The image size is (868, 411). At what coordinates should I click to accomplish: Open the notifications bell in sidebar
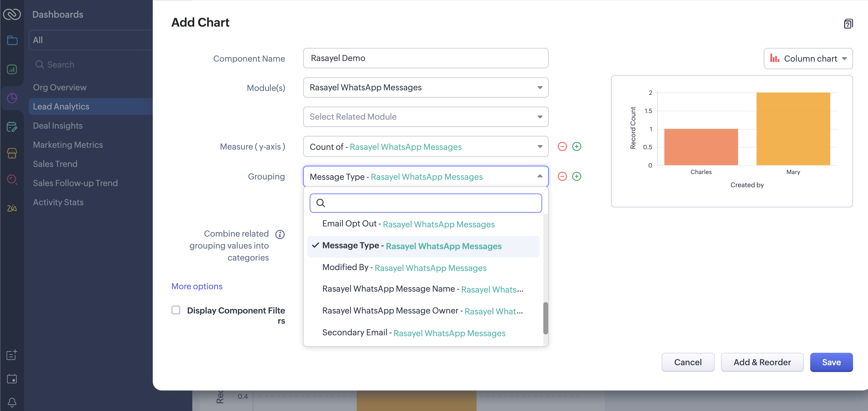click(x=12, y=402)
